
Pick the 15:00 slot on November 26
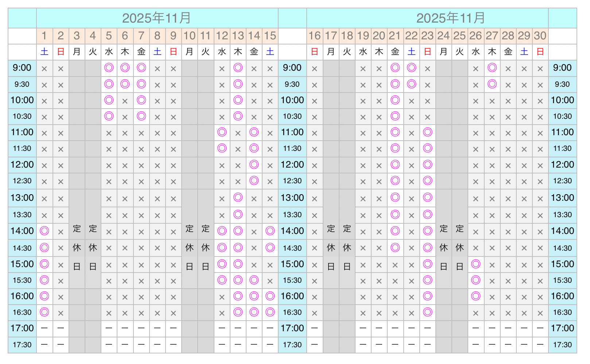tap(476, 264)
